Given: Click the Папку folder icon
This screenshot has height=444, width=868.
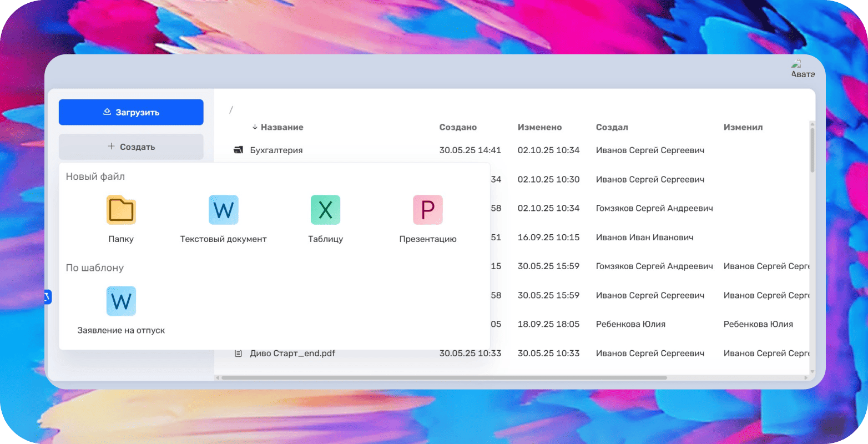Looking at the screenshot, I should (x=121, y=210).
